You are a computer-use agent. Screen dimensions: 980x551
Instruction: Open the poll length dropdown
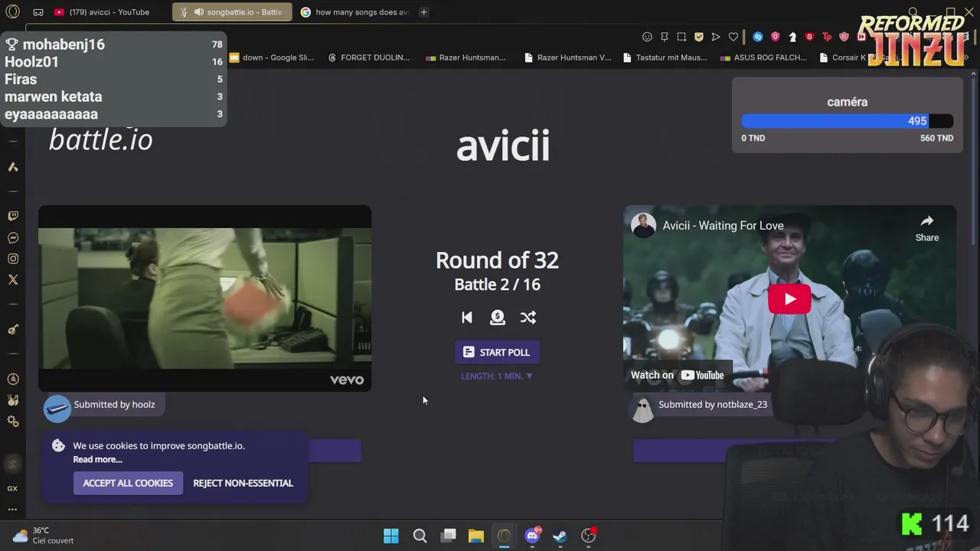(497, 376)
